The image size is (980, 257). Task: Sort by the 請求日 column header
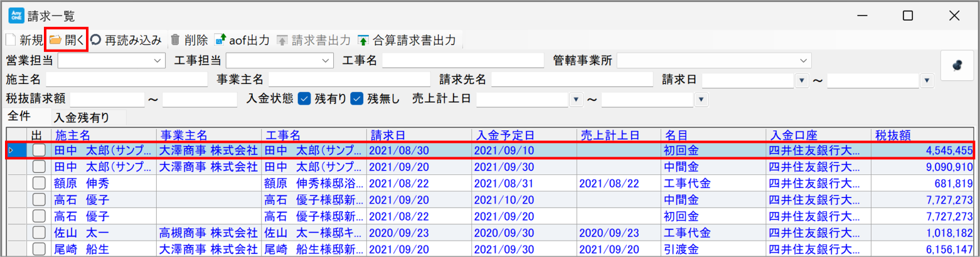[x=388, y=135]
